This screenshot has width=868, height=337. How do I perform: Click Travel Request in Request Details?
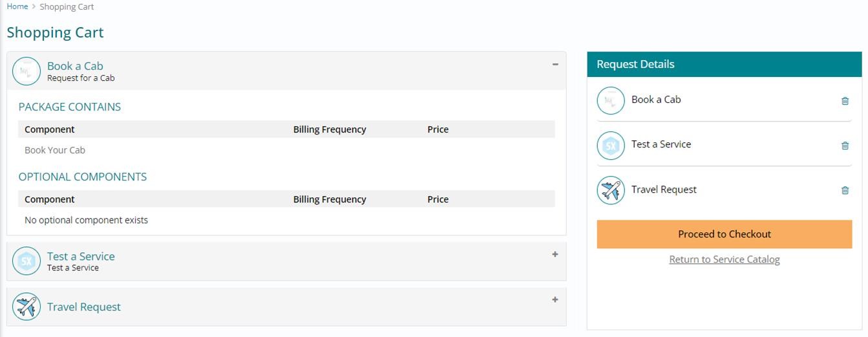click(664, 190)
